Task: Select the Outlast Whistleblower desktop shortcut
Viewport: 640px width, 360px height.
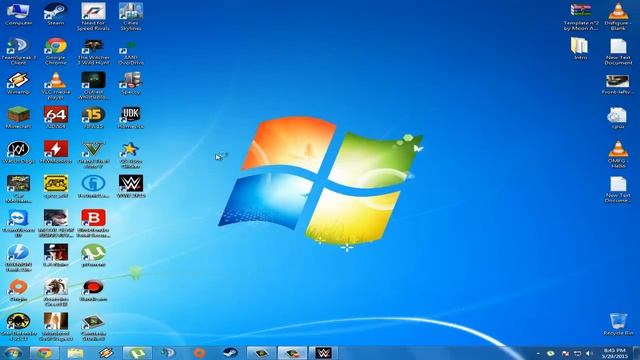Action: coord(93,85)
